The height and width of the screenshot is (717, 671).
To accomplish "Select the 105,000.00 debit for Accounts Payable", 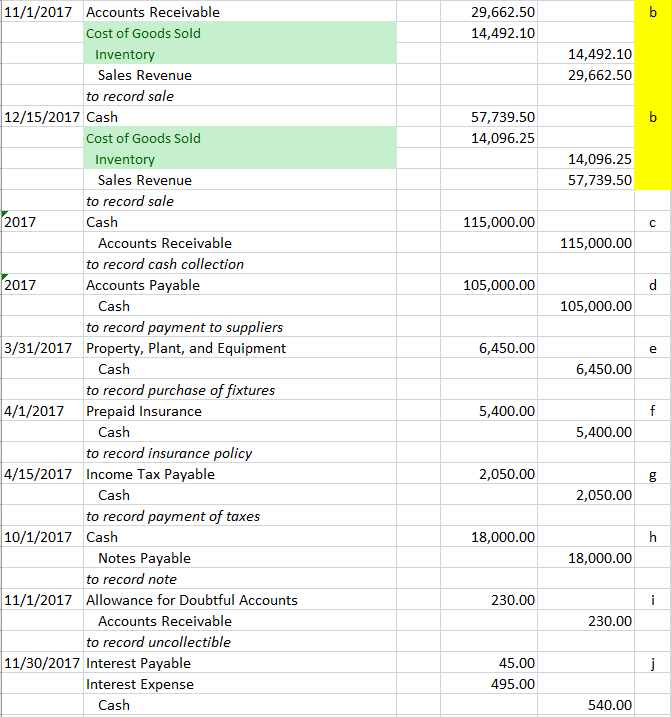I will (x=489, y=285).
